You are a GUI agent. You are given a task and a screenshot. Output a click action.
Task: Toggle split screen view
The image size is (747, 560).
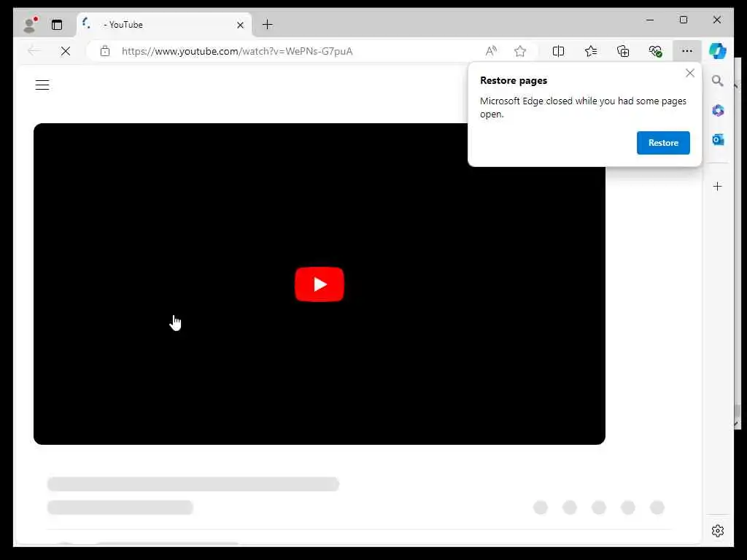click(x=558, y=51)
